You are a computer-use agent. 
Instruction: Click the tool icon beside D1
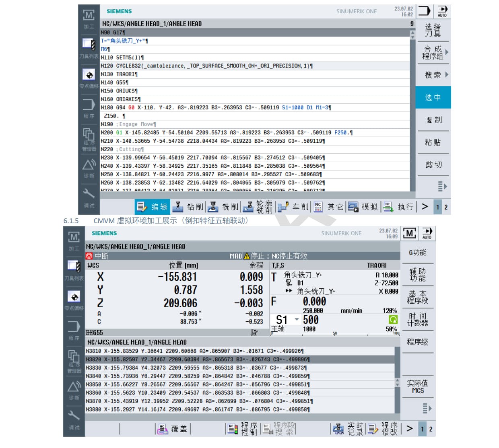click(x=289, y=283)
